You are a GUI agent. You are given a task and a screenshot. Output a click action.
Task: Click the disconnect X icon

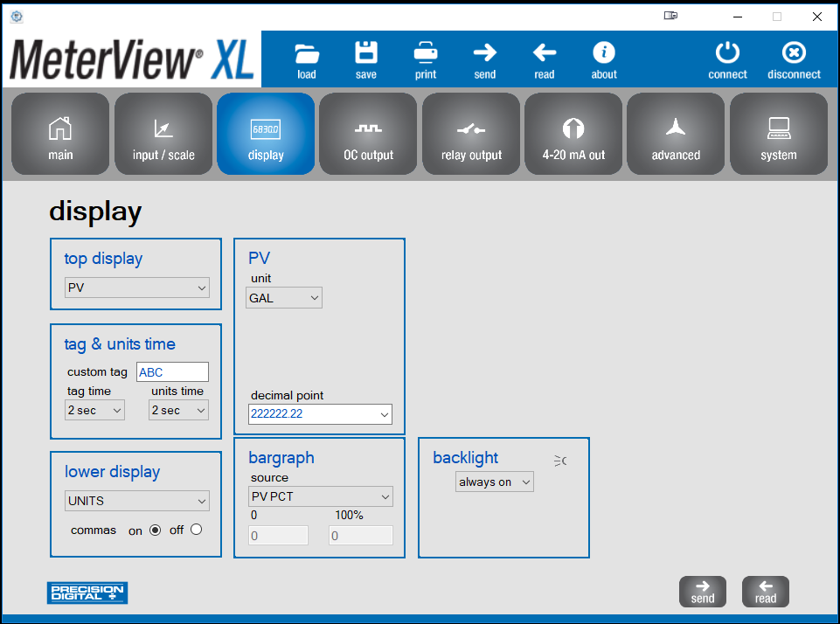click(x=794, y=52)
